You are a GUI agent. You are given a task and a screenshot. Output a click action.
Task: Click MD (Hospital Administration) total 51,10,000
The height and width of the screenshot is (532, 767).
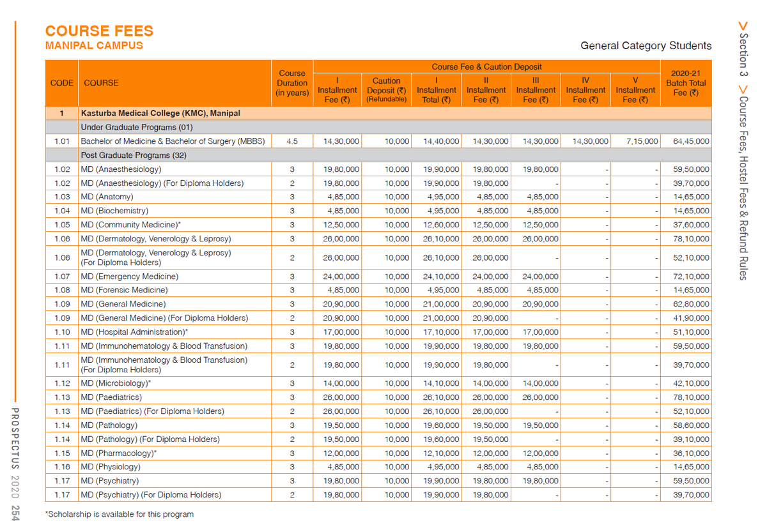691,332
